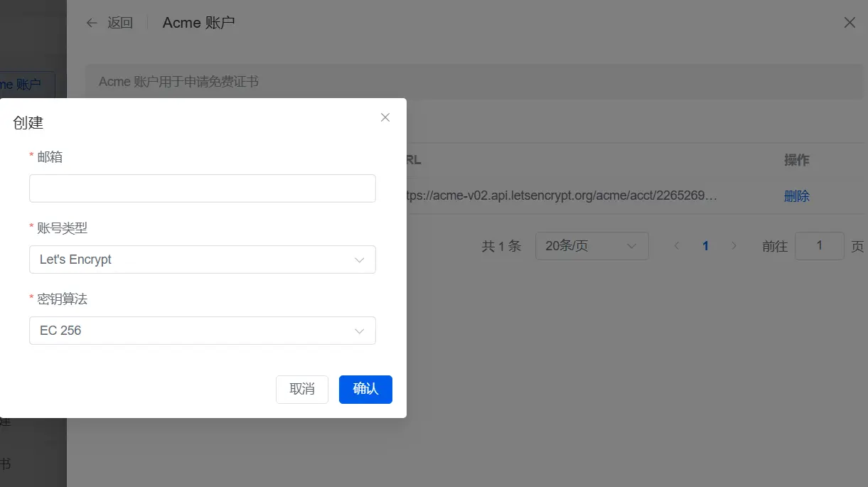This screenshot has width=868, height=487.
Task: Open the Let's Encrypt account type dropdown
Action: point(202,259)
